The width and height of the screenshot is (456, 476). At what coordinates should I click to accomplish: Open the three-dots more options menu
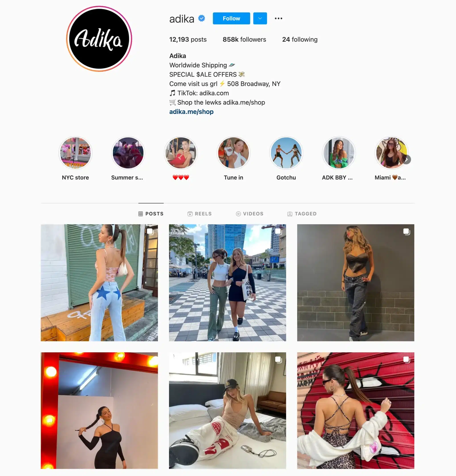tap(278, 18)
